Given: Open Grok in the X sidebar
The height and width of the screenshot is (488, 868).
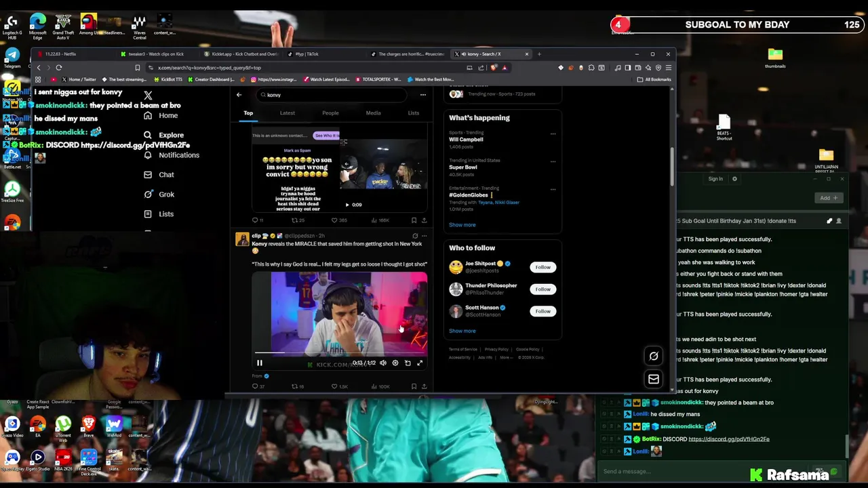Looking at the screenshot, I should point(159,195).
